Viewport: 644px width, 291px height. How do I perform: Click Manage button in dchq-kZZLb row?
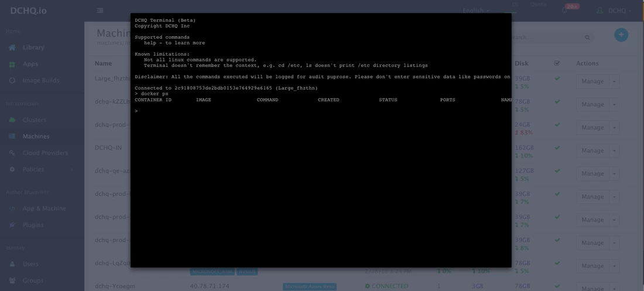coord(592,104)
